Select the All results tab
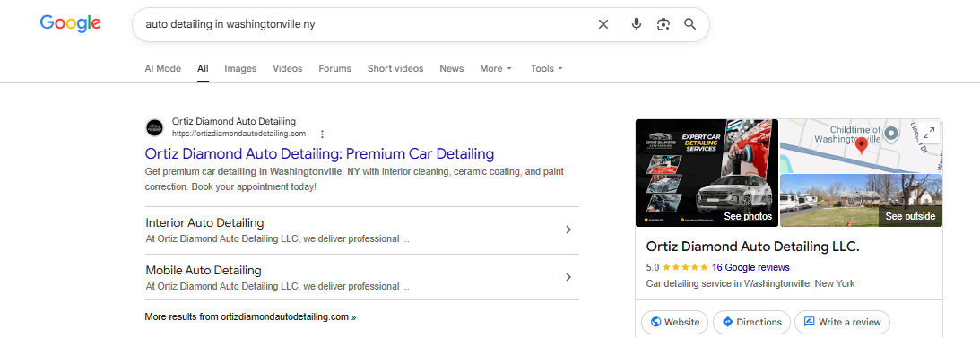 (x=203, y=69)
